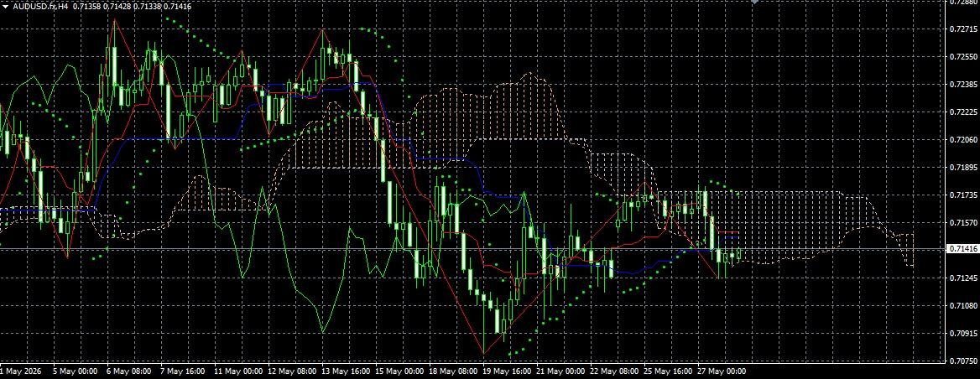The image size is (980, 379).
Task: Click the 25 May 16:00 time label
Action: (668, 371)
